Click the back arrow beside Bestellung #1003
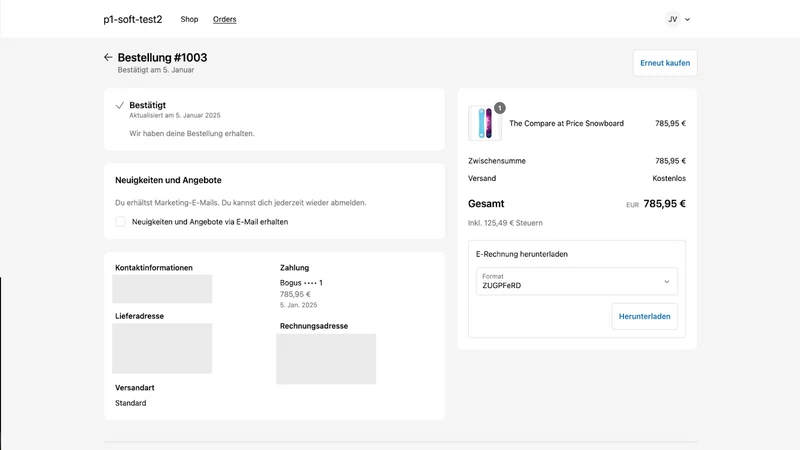This screenshot has width=800, height=450. (108, 57)
